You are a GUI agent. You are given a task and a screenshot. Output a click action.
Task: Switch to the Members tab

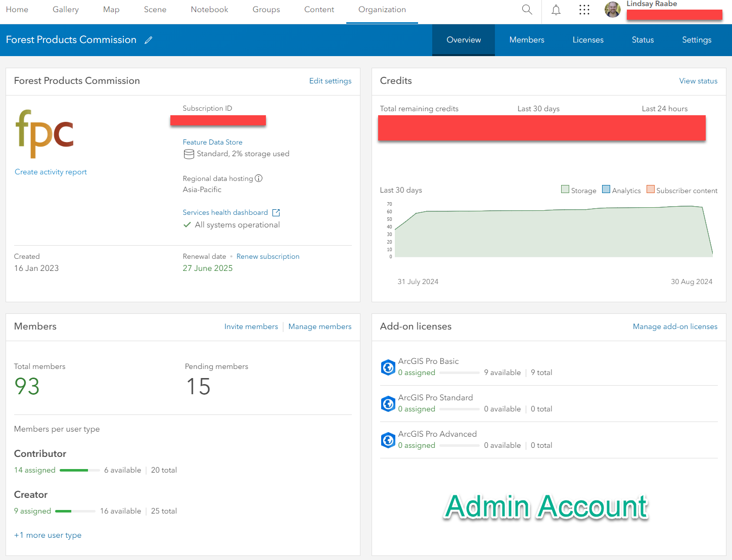[527, 40]
